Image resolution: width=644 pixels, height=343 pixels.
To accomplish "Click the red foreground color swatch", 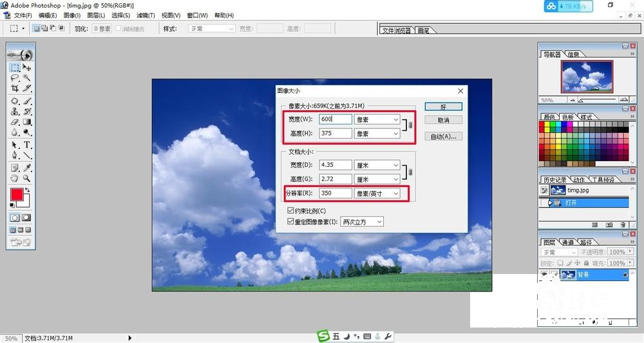I will (17, 195).
